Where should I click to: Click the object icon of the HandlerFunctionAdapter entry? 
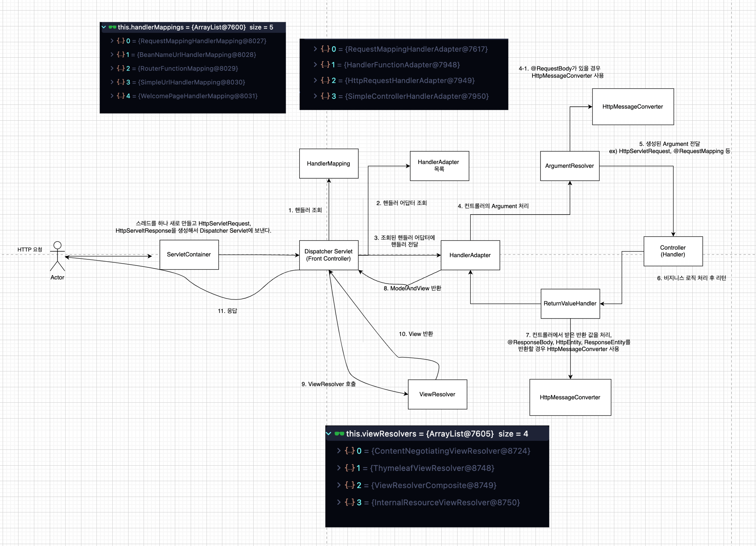[x=325, y=65]
